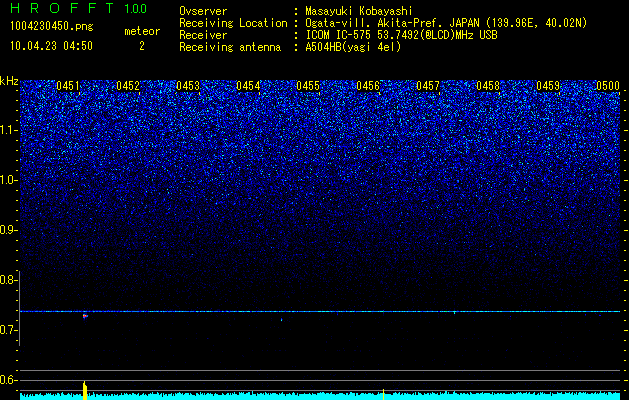The image size is (629, 400).
Task: Click the 0500 time marker
Action: [x=608, y=86]
